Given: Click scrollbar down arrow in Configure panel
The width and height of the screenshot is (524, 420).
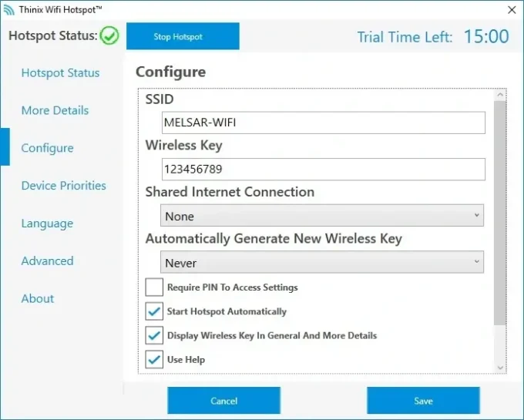Looking at the screenshot, I should [x=499, y=368].
